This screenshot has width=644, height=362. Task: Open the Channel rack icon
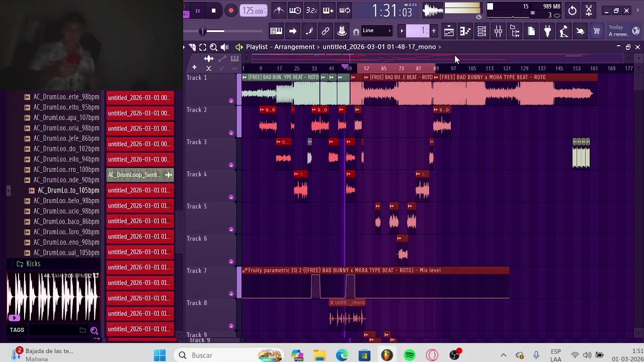coord(481,31)
